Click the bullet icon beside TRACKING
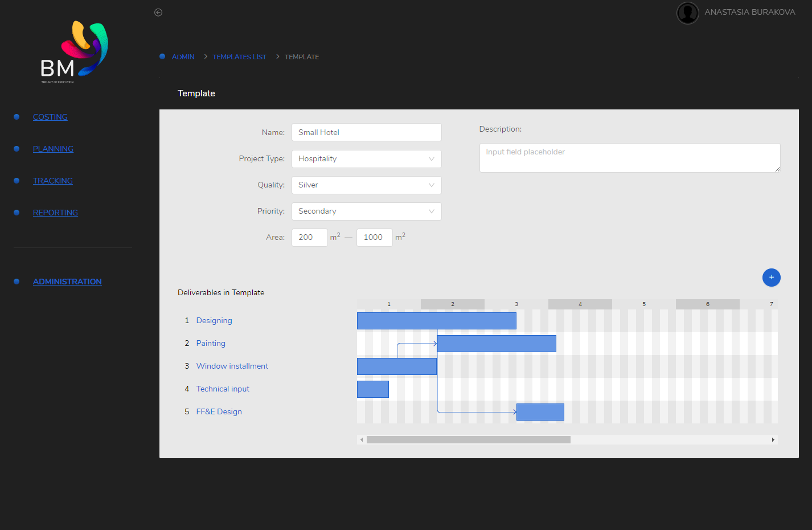Screen dimensions: 812x530 (16, 181)
